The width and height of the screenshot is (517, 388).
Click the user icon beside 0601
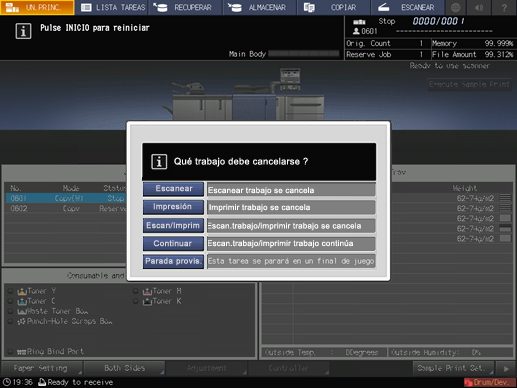(x=356, y=31)
